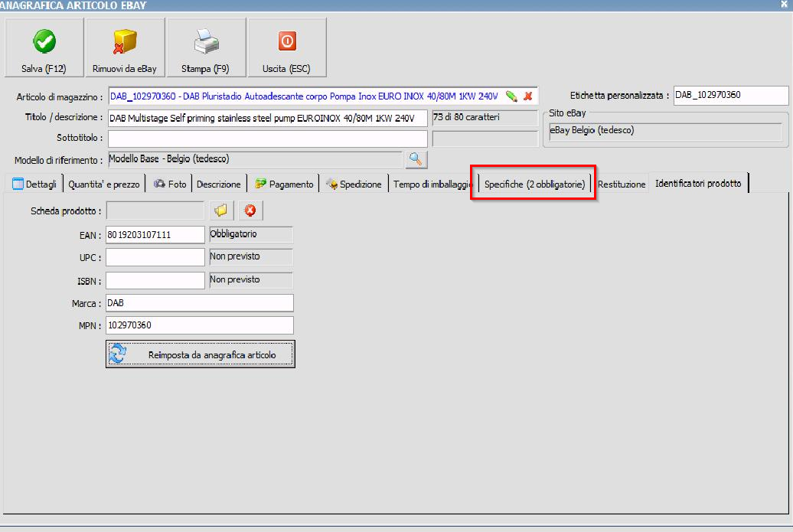Viewport: 793px width, 532px height.
Task: Click the EAN input field
Action: tap(155, 235)
